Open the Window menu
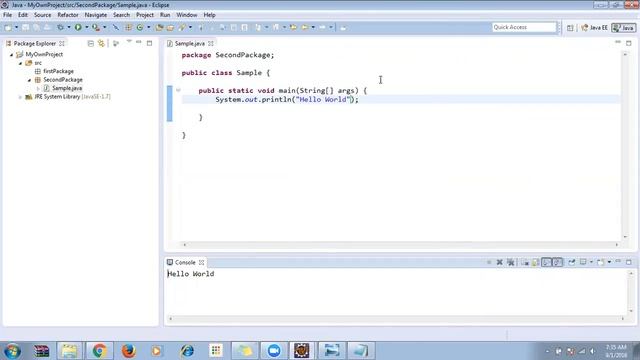The width and height of the screenshot is (640, 360). 187,15
